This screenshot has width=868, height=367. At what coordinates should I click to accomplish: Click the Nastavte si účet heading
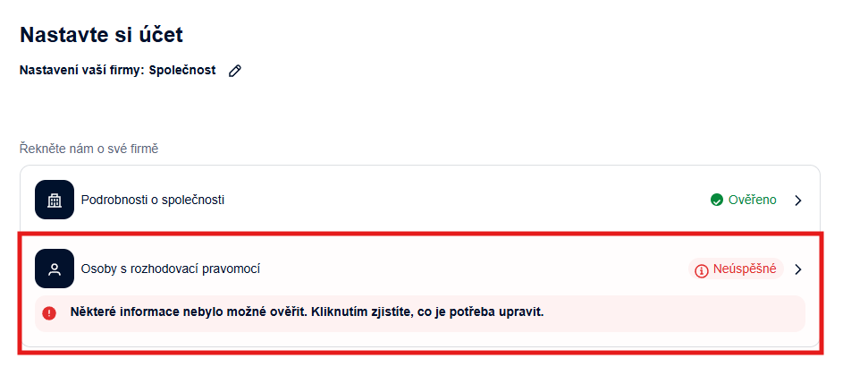pos(101,35)
